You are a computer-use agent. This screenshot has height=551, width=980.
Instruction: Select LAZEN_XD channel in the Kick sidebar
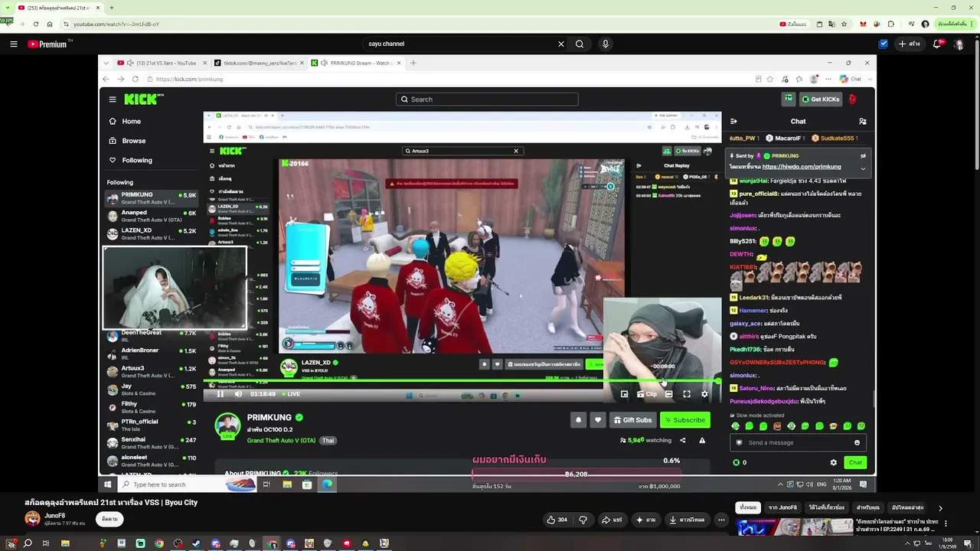152,233
